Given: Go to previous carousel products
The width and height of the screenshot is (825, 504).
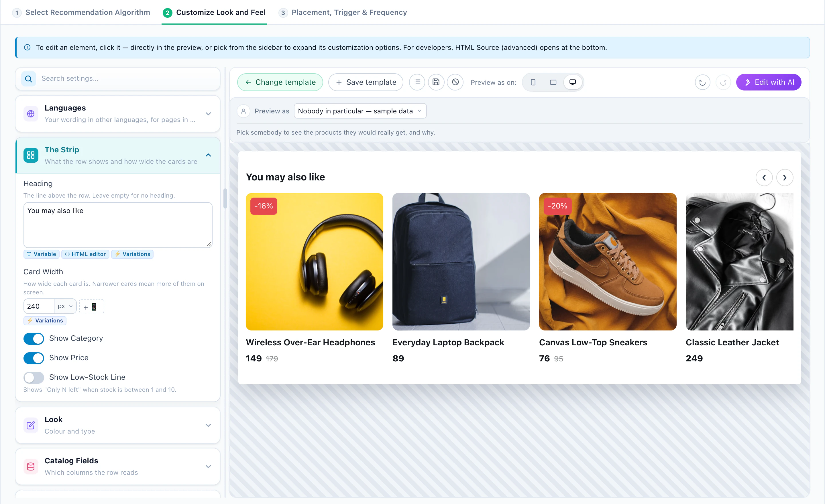Looking at the screenshot, I should coord(764,178).
